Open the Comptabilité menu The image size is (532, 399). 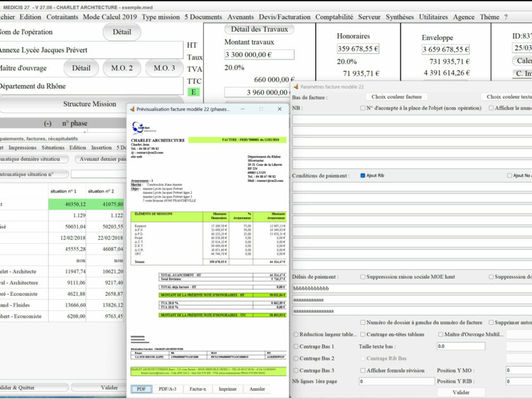point(334,17)
